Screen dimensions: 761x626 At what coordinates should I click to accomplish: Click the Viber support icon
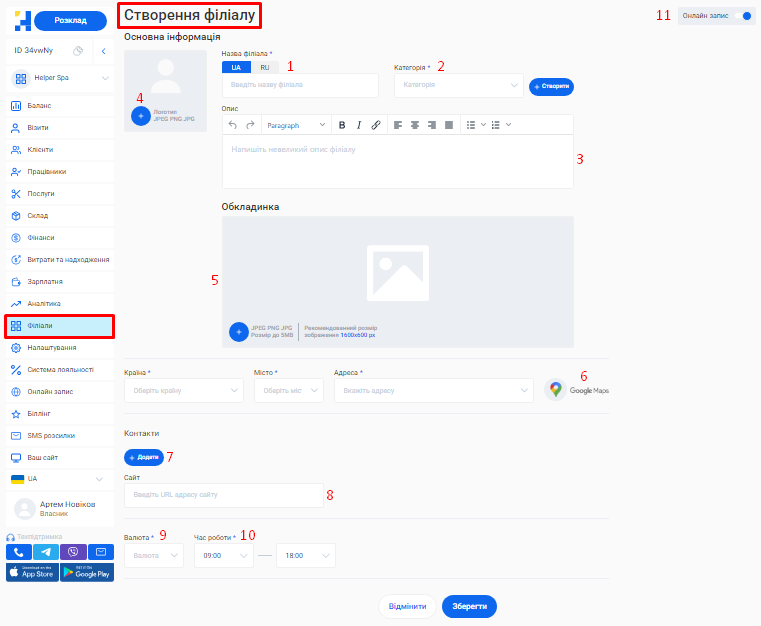(x=73, y=552)
